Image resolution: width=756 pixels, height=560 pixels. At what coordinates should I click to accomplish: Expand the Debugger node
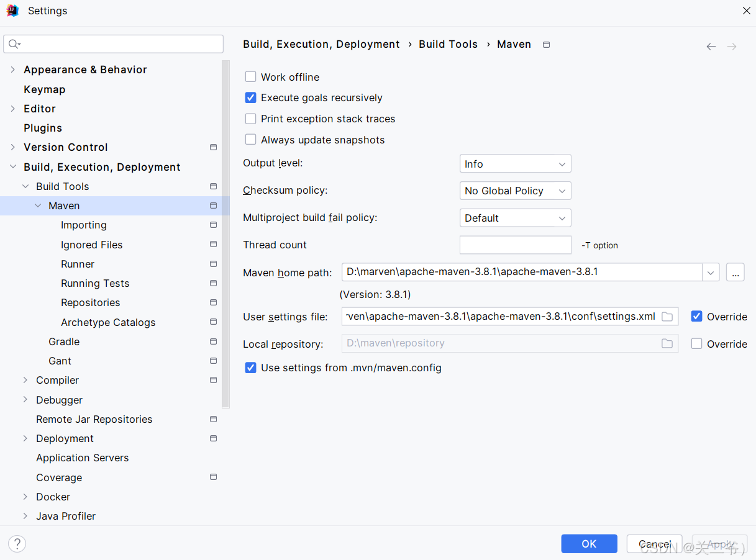[25, 400]
